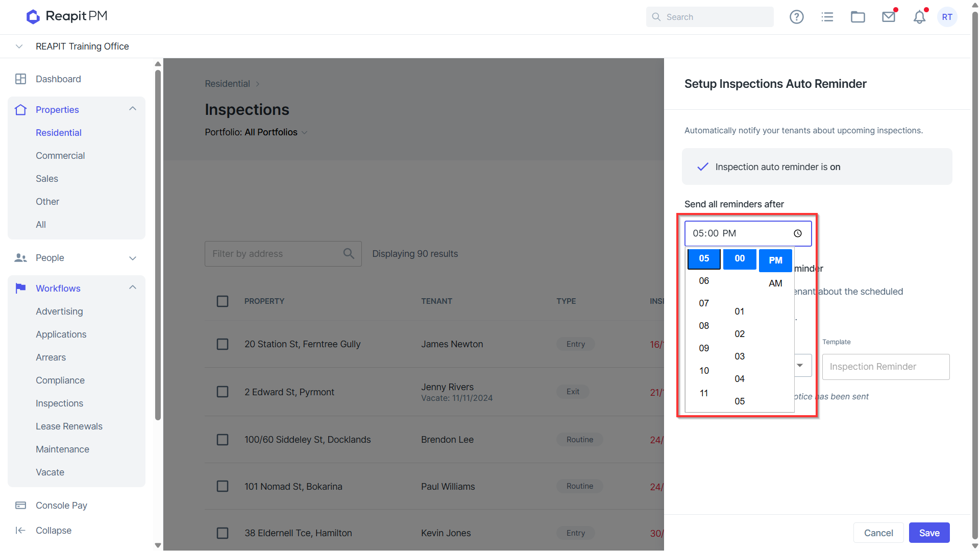Open dropdown arrow left of Template field
This screenshot has height=551, width=980.
[x=800, y=366]
